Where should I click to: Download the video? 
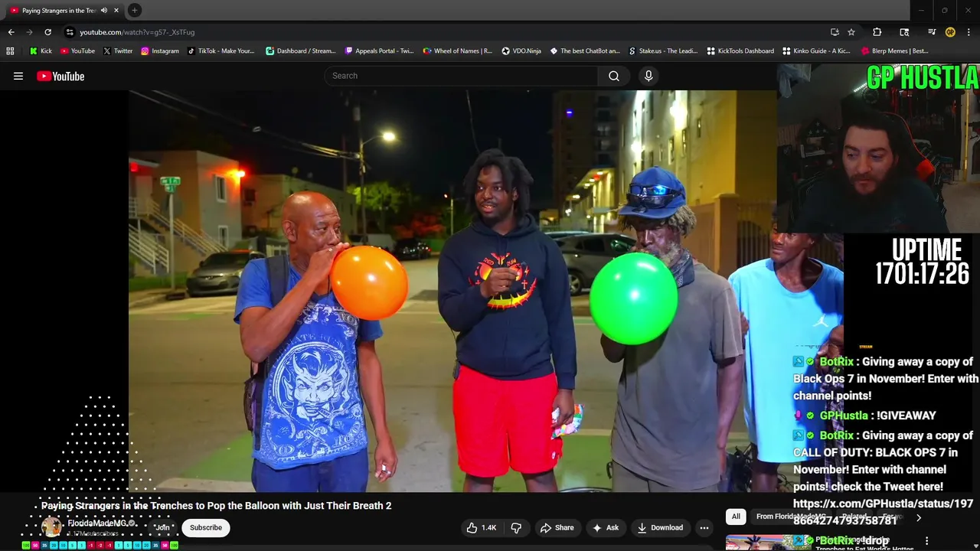[659, 527]
